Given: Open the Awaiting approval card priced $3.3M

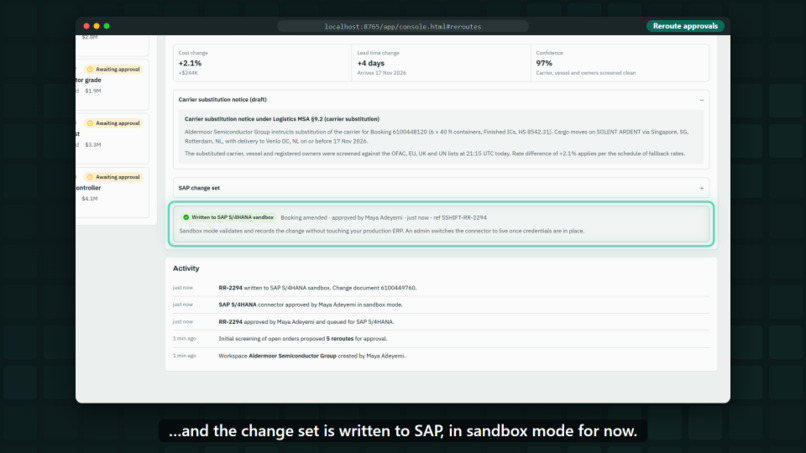Looking at the screenshot, I should tap(112, 138).
